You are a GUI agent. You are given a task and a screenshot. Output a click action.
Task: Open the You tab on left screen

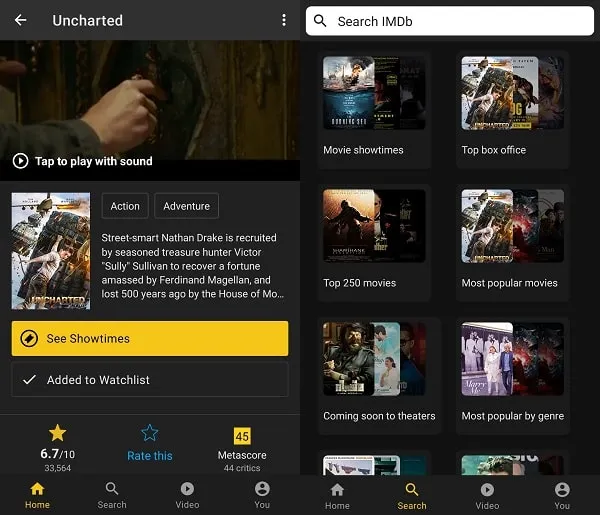click(x=262, y=495)
